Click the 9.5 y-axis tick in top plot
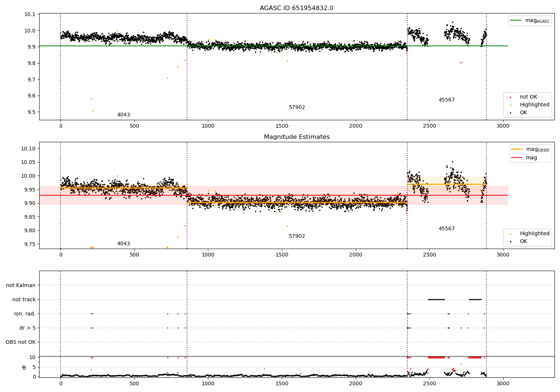 pyautogui.click(x=31, y=112)
